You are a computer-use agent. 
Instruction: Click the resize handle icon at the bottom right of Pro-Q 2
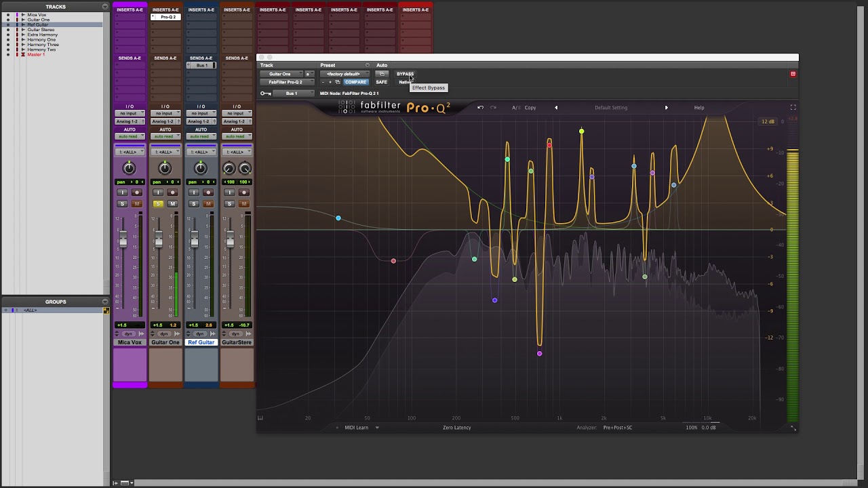[793, 428]
